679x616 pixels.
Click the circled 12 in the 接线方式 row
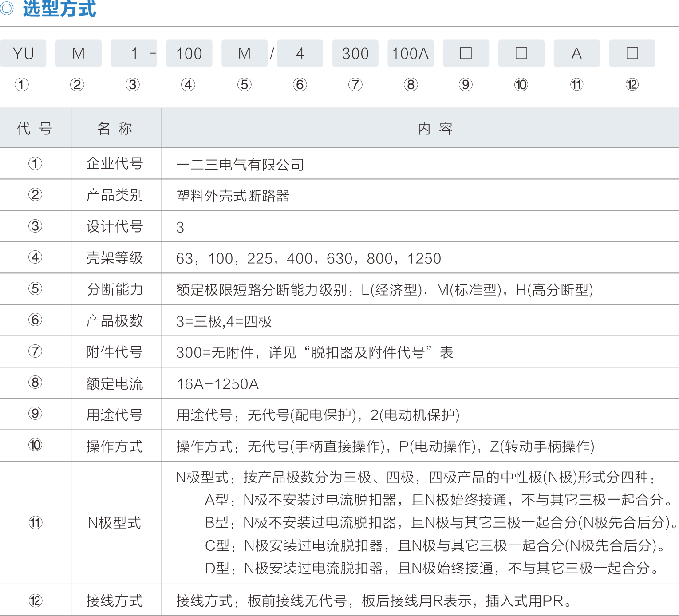36,600
